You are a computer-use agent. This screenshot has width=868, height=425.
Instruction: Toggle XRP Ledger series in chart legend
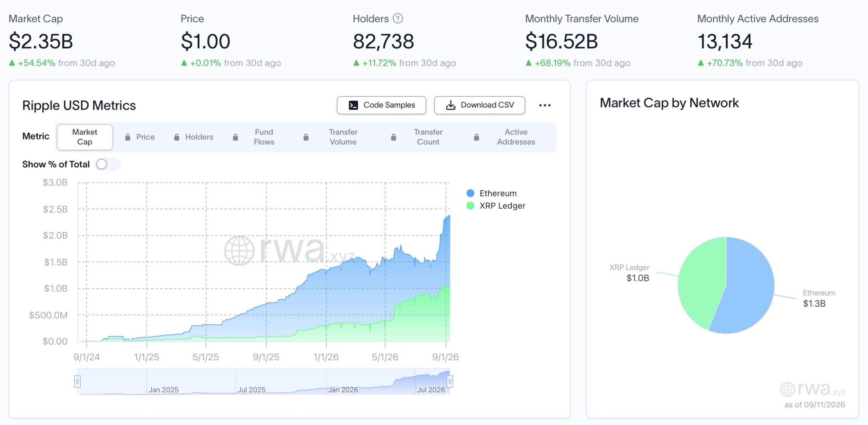[496, 206]
